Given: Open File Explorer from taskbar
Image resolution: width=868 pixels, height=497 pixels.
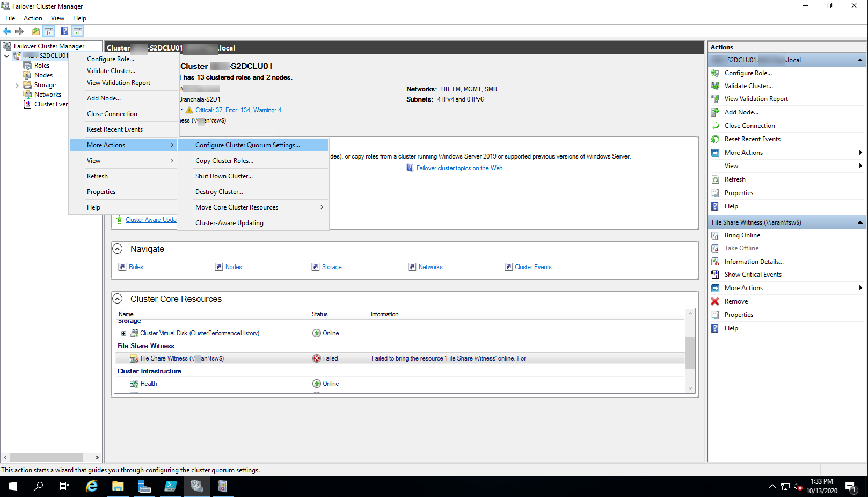Looking at the screenshot, I should click(118, 486).
